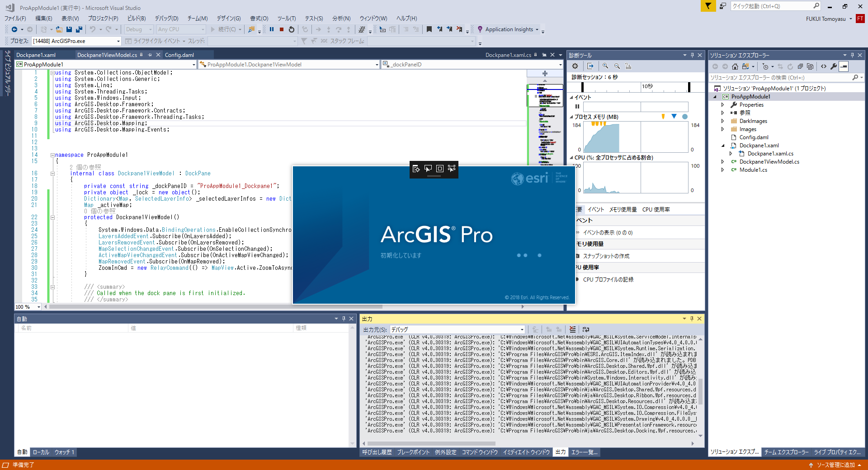Screen dimensions: 868x470
Task: Navigate backward with the blue arrow button
Action: (14, 29)
